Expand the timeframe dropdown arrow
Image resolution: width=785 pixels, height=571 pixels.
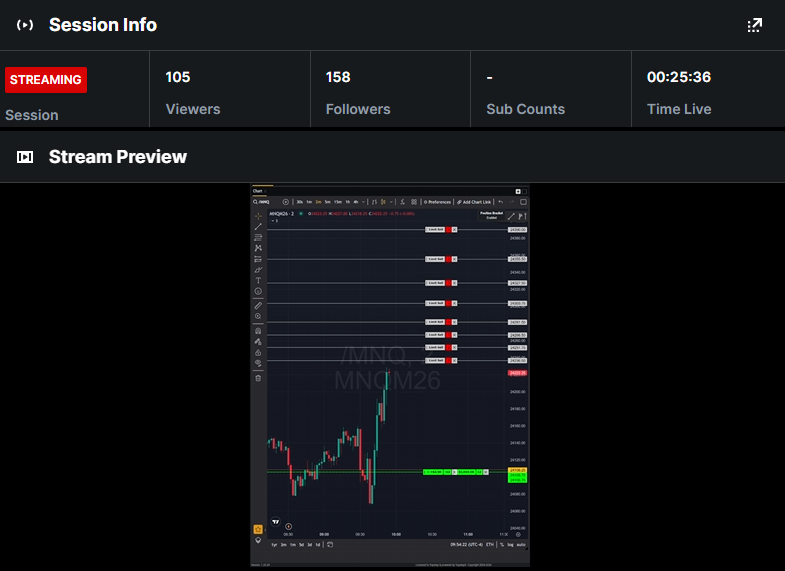point(363,202)
